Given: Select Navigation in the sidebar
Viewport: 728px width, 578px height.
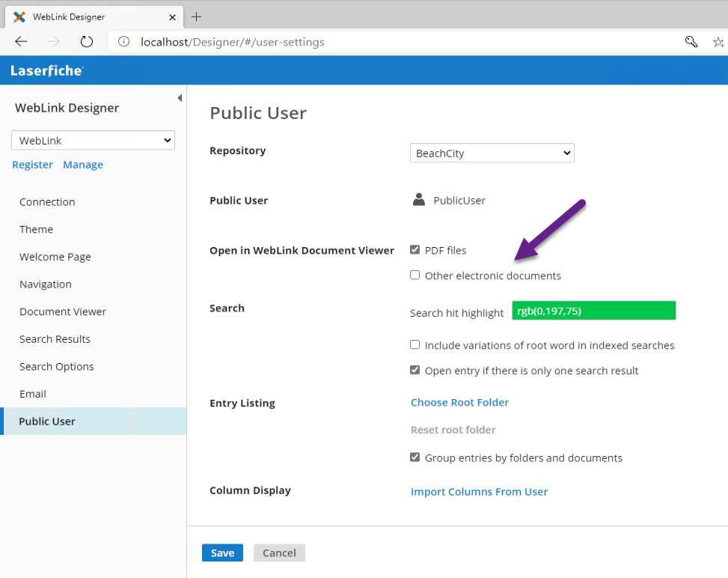Looking at the screenshot, I should [46, 284].
